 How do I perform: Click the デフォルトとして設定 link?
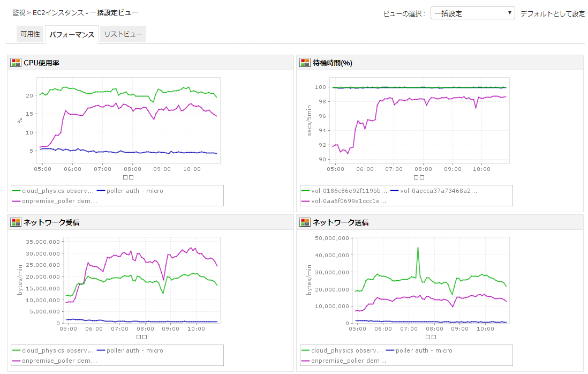click(x=553, y=14)
